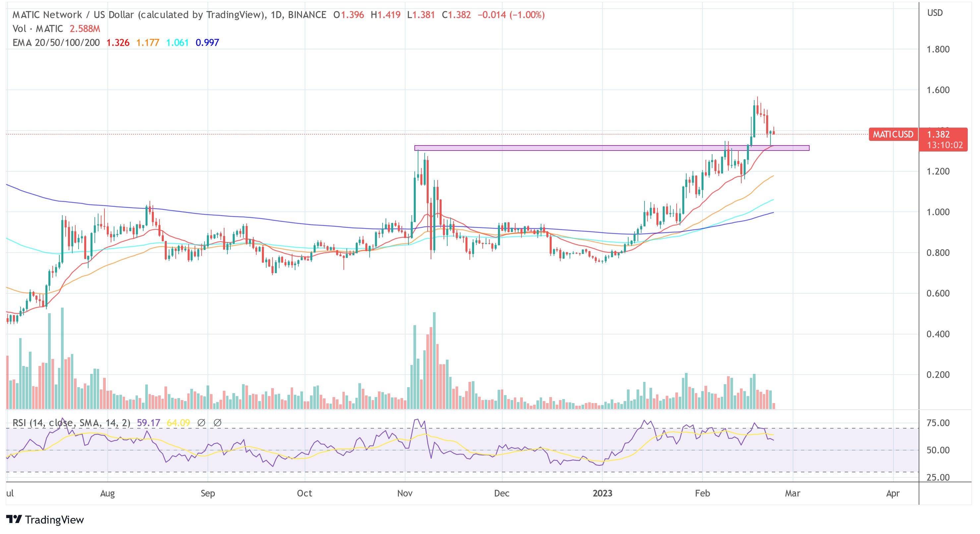Select the purple resistance zone rectangle
This screenshot has height=534, width=980.
click(612, 148)
